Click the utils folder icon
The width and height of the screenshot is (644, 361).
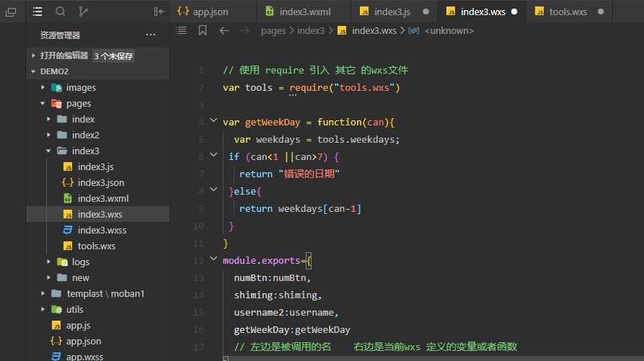tap(57, 309)
